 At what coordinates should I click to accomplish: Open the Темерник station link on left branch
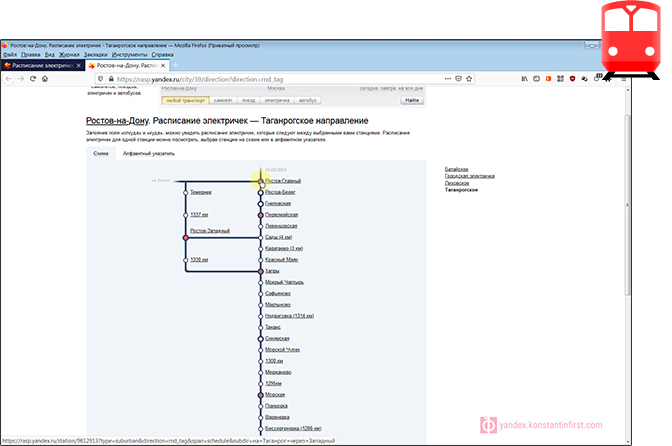click(201, 192)
